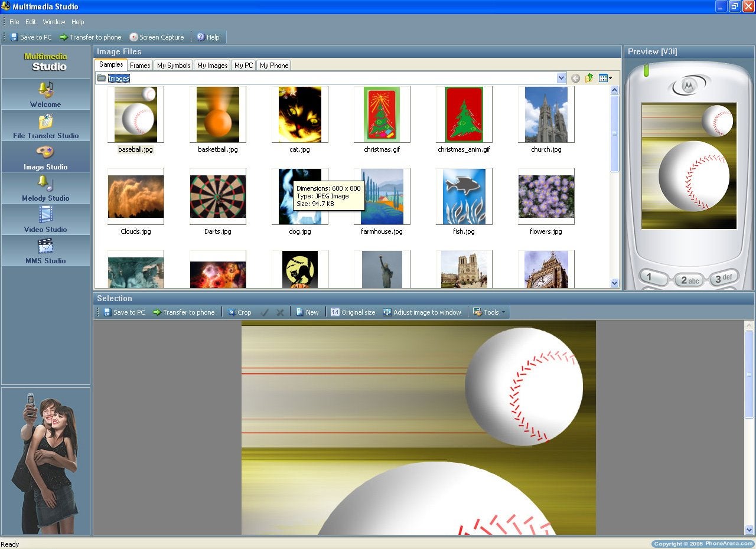Select the Clouds.jpg thumbnail
Image resolution: width=756 pixels, height=549 pixels.
pyautogui.click(x=135, y=197)
